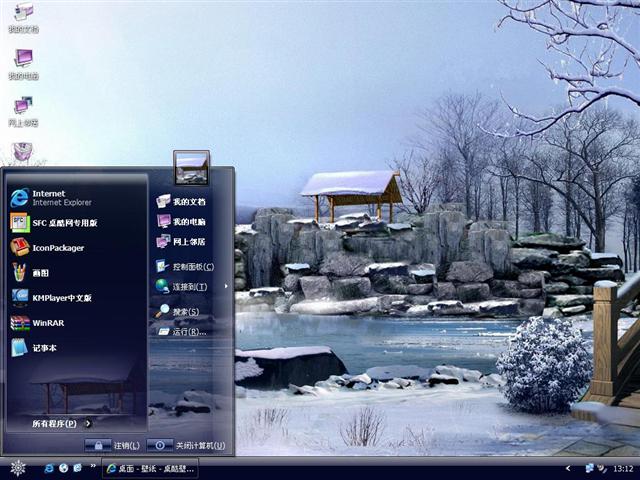Open 我的文档 in Start menu right column
Screen dimensions: 640x480
point(181,201)
